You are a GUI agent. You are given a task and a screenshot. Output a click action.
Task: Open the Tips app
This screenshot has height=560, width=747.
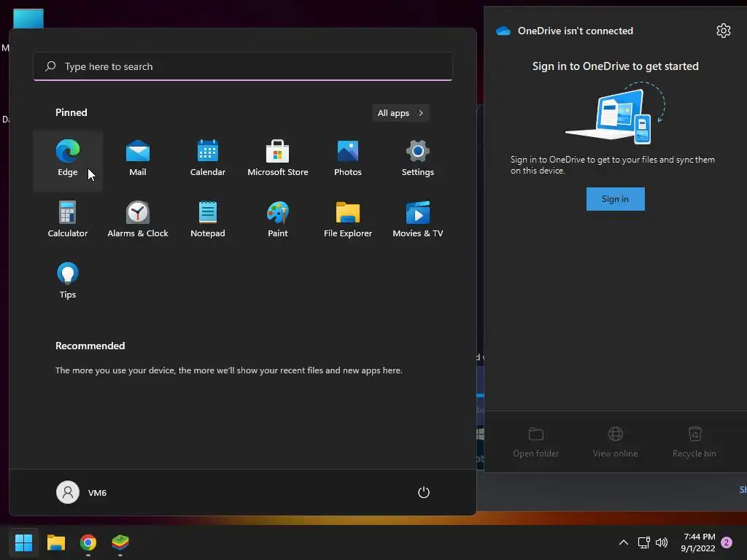(x=68, y=282)
